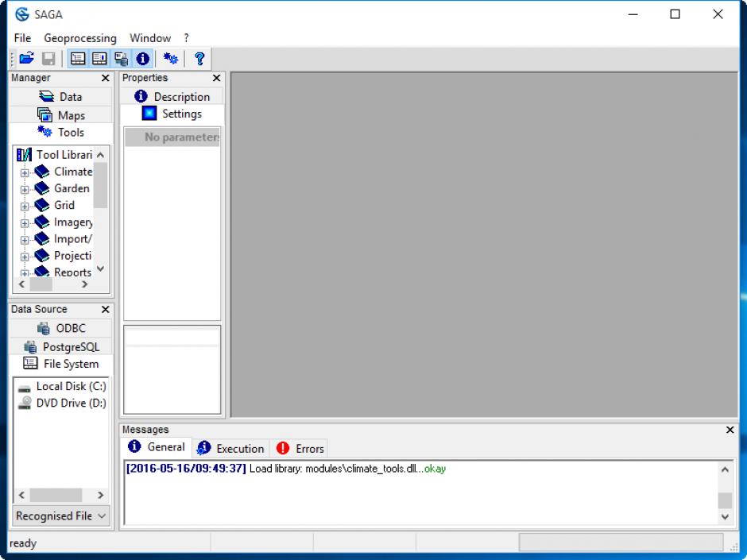Click the 'No parameters' header in Properties
The image size is (747, 560).
(172, 137)
